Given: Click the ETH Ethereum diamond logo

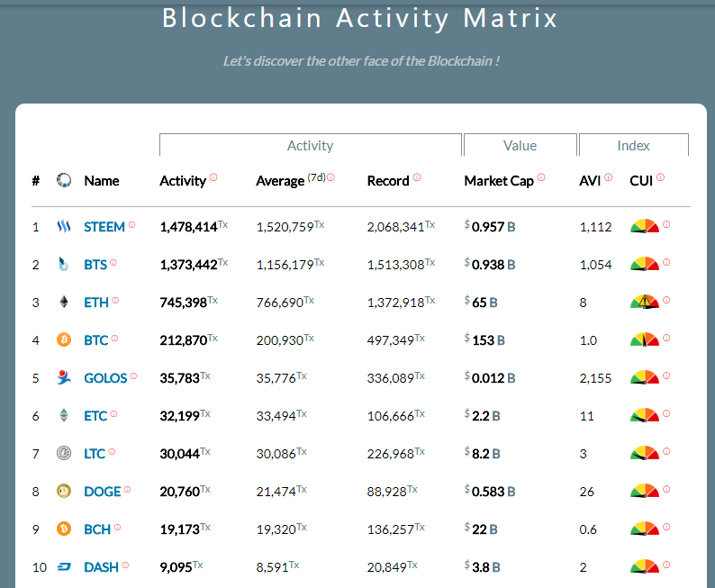Looking at the screenshot, I should (x=64, y=302).
